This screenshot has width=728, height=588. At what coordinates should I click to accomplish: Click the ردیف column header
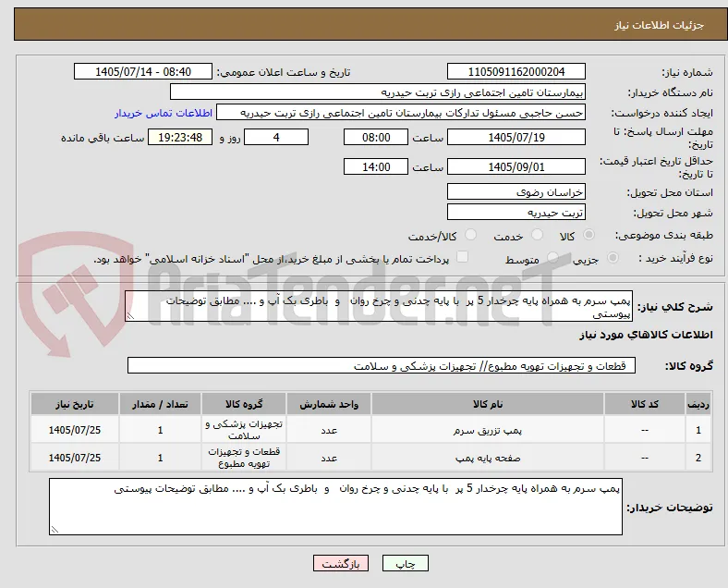point(698,404)
